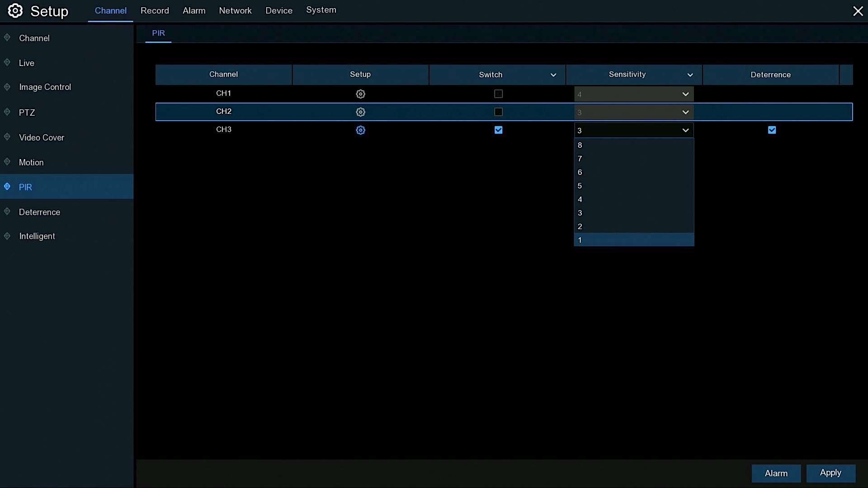Open CH1 PIR setup gear icon
Screen dimensions: 868x488
pyautogui.click(x=360, y=94)
